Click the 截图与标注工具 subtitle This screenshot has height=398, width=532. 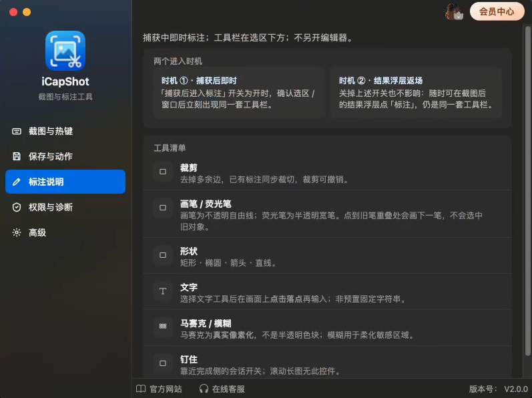(x=65, y=97)
